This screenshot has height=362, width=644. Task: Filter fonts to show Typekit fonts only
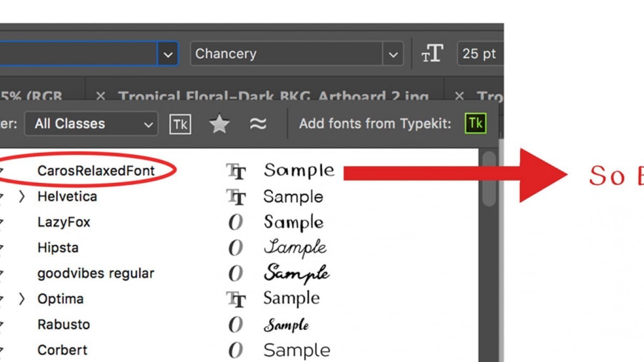tap(180, 124)
